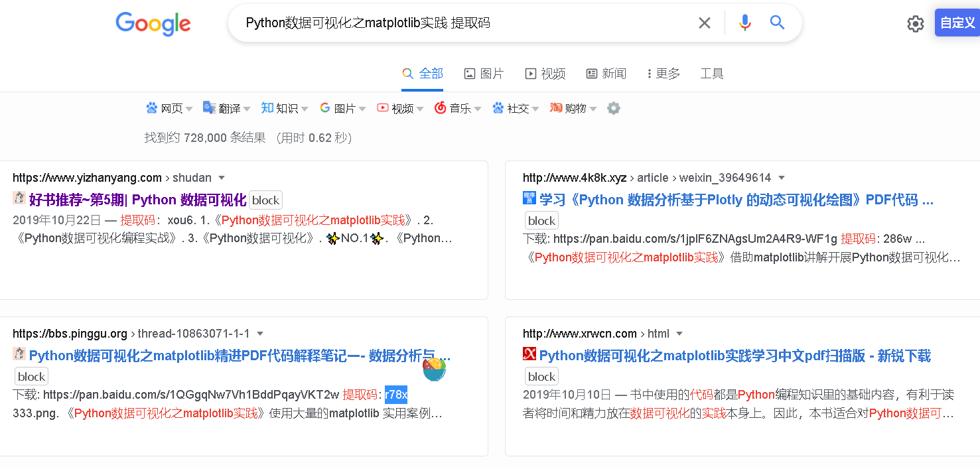Switch to the 新闻 results tab

pos(606,74)
